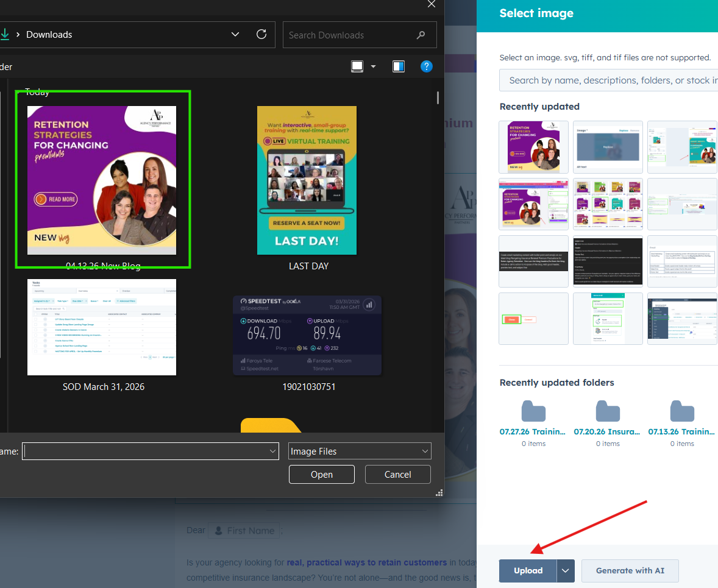The image size is (718, 588).
Task: Click the Open button
Action: pos(321,475)
